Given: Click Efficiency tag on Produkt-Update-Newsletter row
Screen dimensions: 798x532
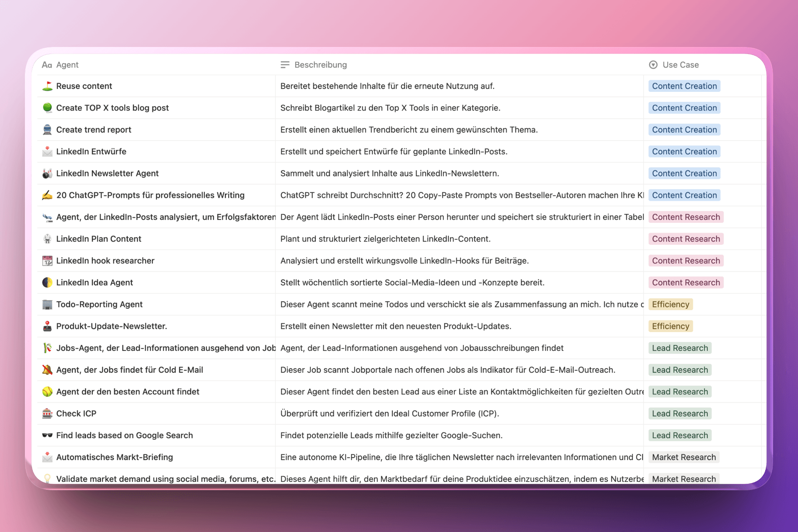Looking at the screenshot, I should click(x=670, y=326).
